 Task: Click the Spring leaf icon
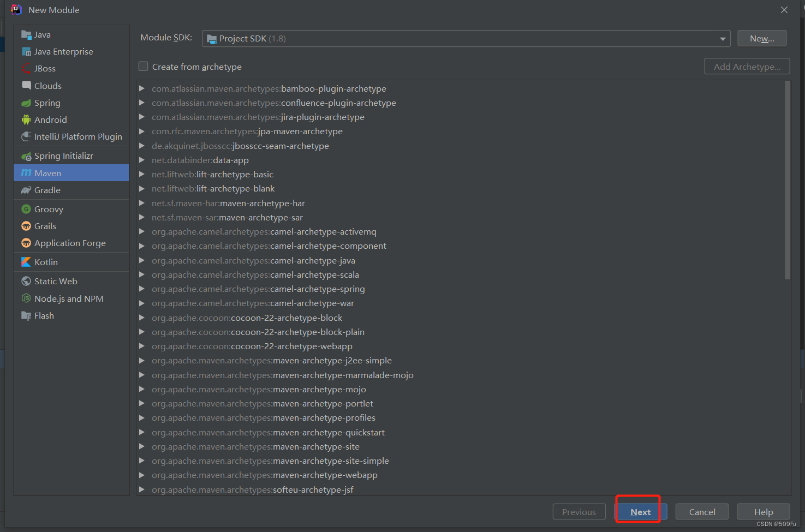click(x=26, y=103)
